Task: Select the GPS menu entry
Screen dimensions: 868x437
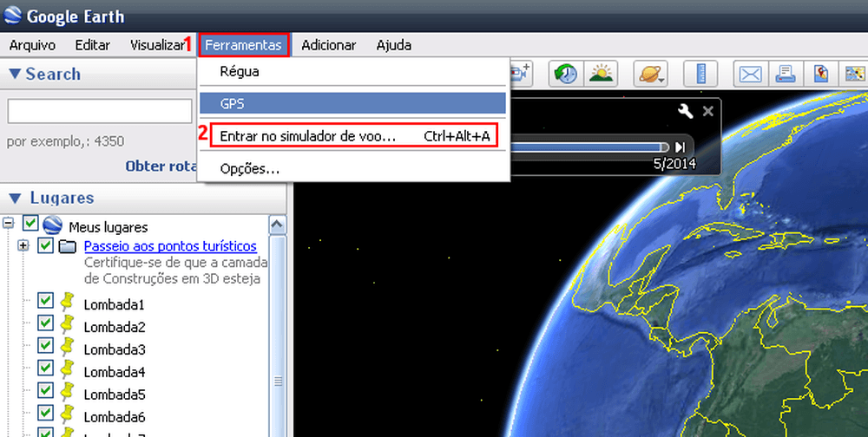Action: coord(353,103)
